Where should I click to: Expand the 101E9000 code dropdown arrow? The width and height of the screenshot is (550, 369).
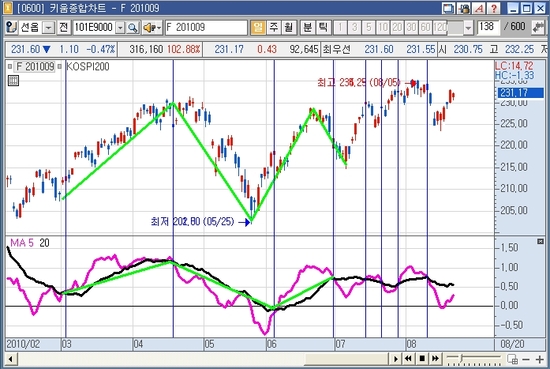pyautogui.click(x=120, y=27)
